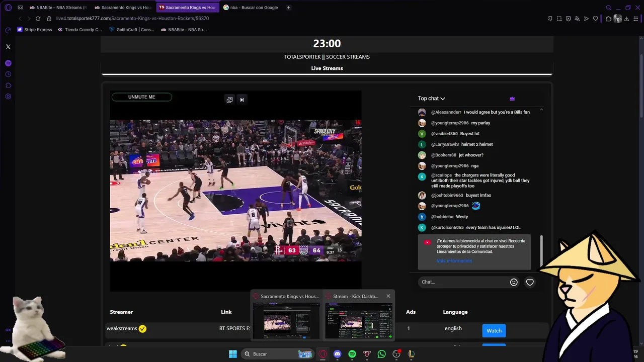This screenshot has height=362, width=644.
Task: Click the pin icon in address bar
Action: [x=550, y=19]
